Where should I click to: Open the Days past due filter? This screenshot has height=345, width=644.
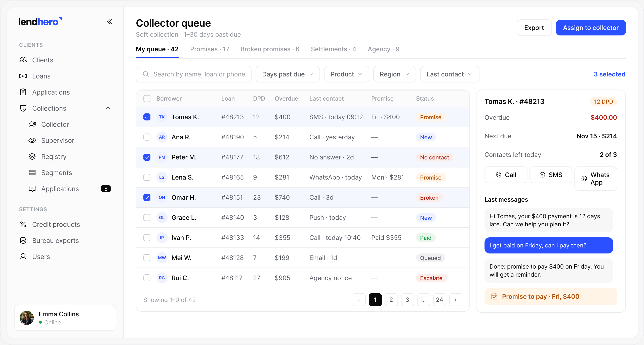click(288, 74)
